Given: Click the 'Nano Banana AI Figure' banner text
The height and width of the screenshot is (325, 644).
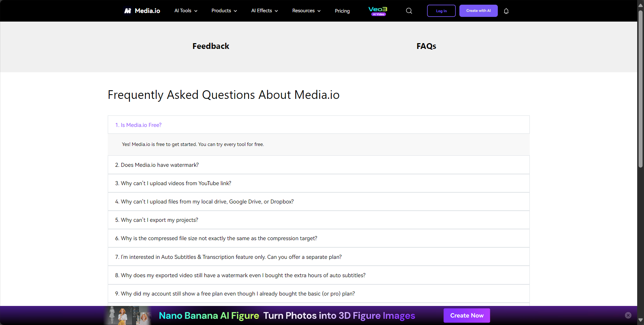Looking at the screenshot, I should tap(209, 315).
